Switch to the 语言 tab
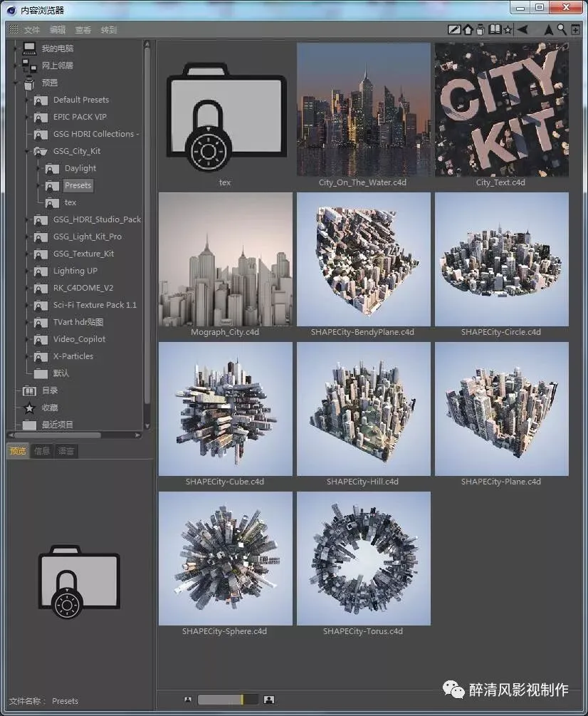Screen dimensions: 588x716 (65, 451)
